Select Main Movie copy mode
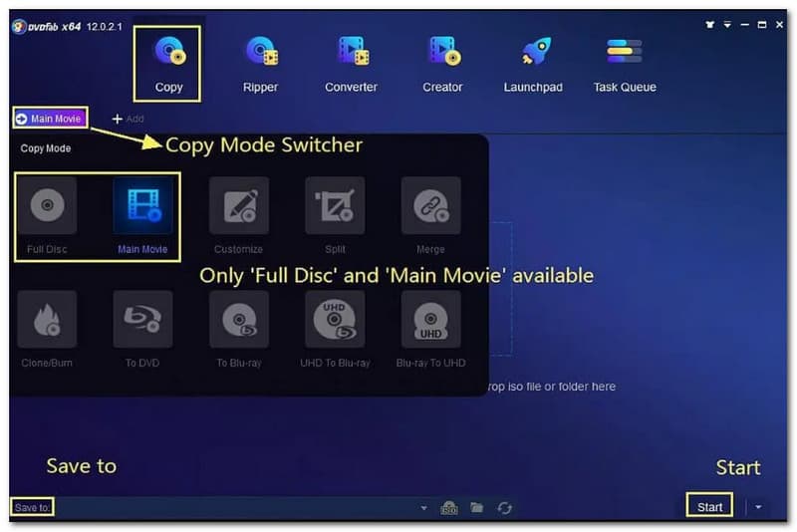797x532 pixels. click(142, 215)
